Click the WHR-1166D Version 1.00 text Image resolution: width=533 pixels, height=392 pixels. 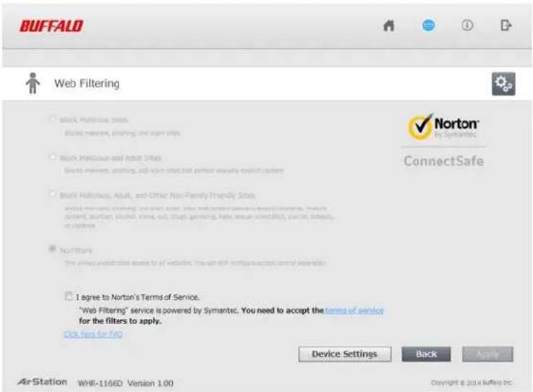(125, 383)
